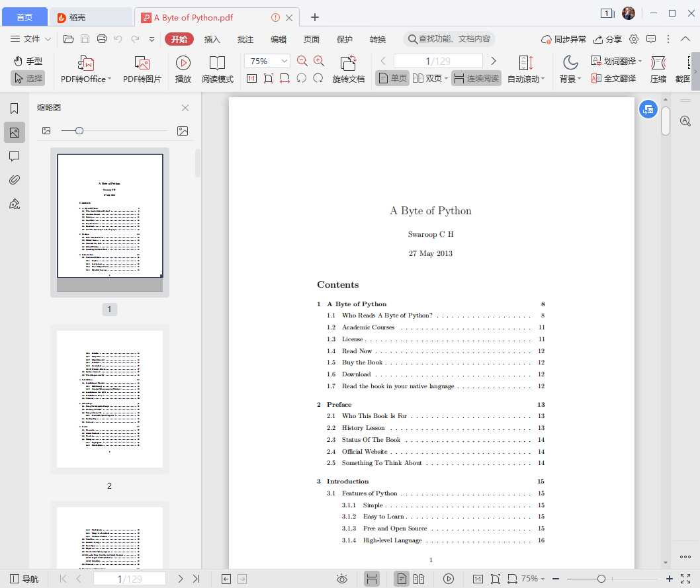The height and width of the screenshot is (588, 700).
Task: Toggle the 导航 navigation pane button
Action: 24,579
